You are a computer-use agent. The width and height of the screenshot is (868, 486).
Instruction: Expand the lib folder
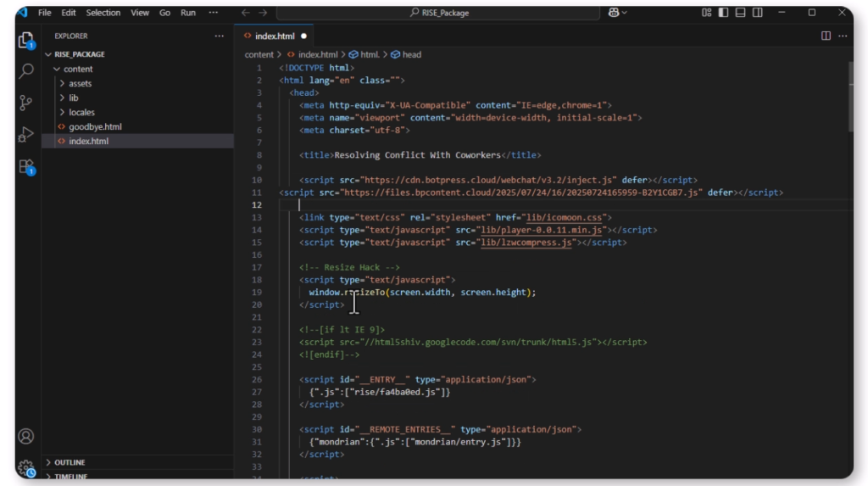138,98
